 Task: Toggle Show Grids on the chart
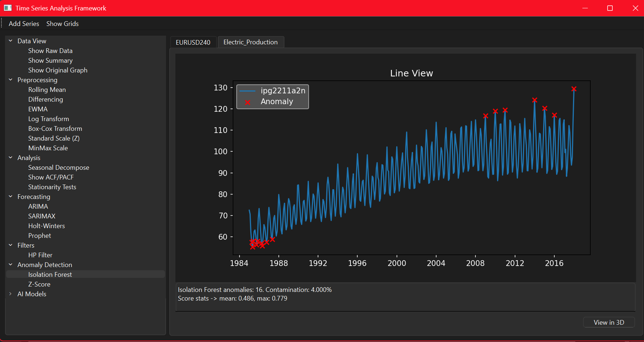[62, 23]
